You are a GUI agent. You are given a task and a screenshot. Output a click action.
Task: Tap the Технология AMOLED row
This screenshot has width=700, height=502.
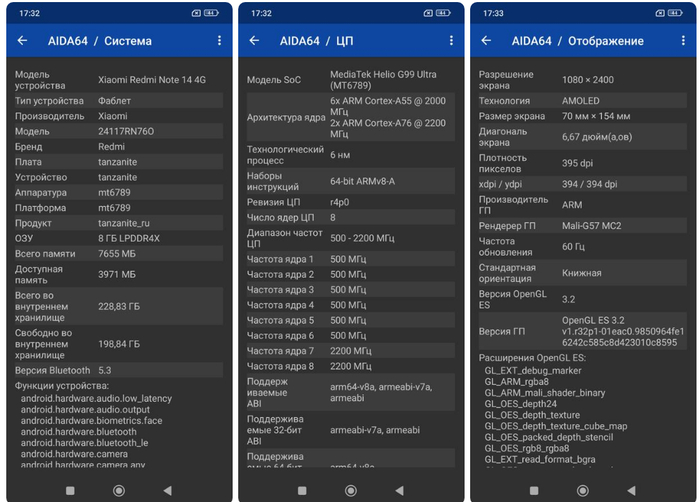coord(582,101)
